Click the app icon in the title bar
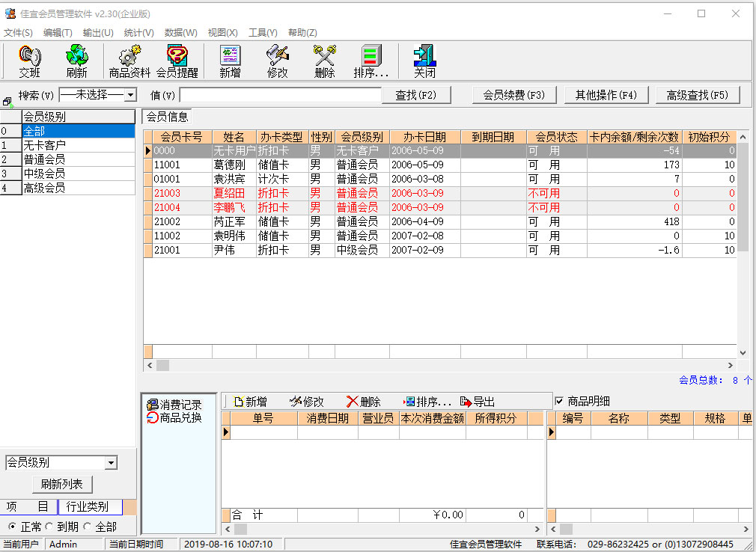 10,13
